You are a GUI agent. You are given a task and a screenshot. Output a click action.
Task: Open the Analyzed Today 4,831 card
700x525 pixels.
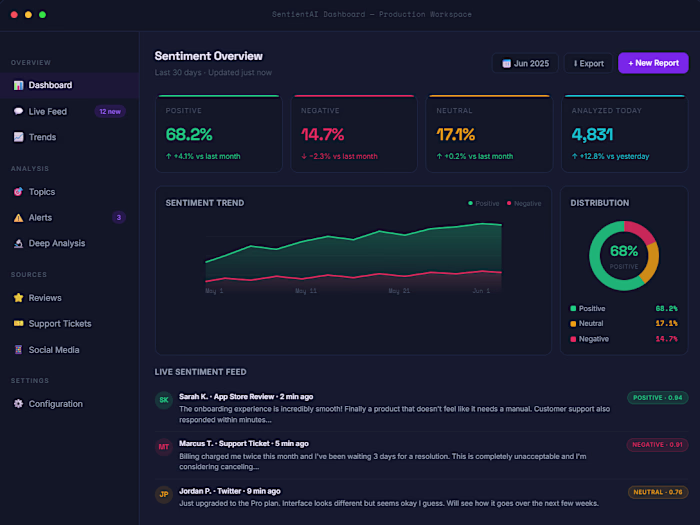(625, 133)
